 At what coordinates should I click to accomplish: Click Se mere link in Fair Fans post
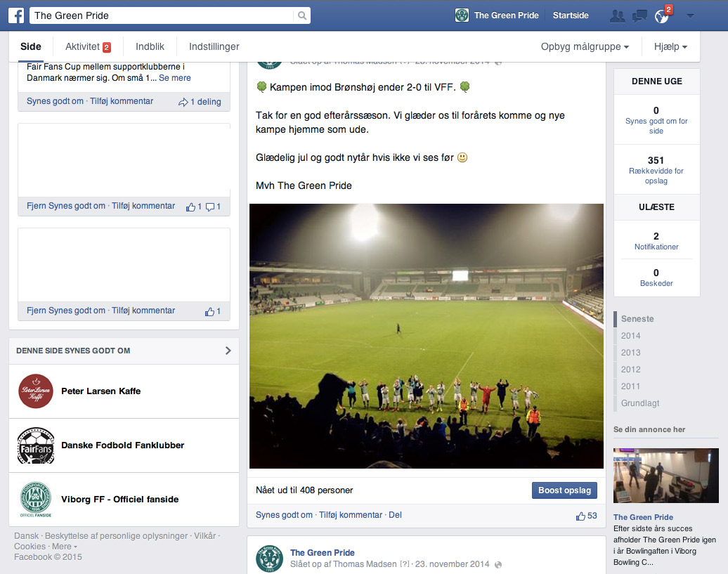[174, 78]
